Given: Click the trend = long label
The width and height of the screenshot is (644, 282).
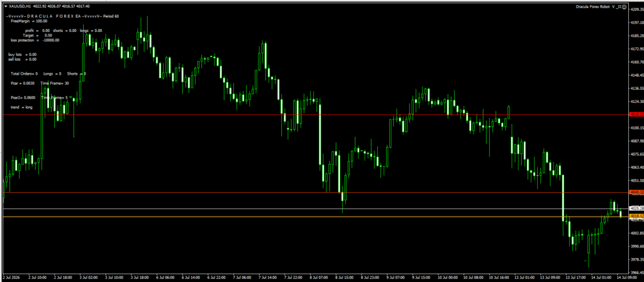Looking at the screenshot, I should click(21, 107).
